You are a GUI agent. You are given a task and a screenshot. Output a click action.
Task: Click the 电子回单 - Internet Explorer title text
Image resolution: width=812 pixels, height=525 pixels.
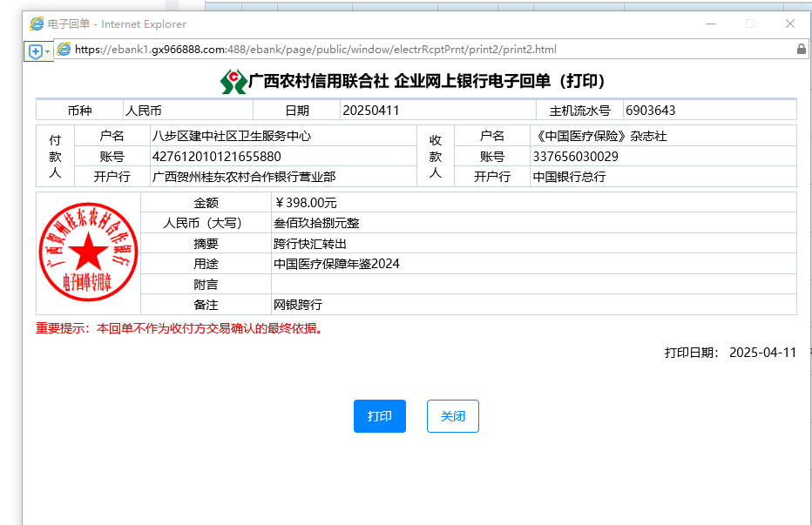coord(117,24)
